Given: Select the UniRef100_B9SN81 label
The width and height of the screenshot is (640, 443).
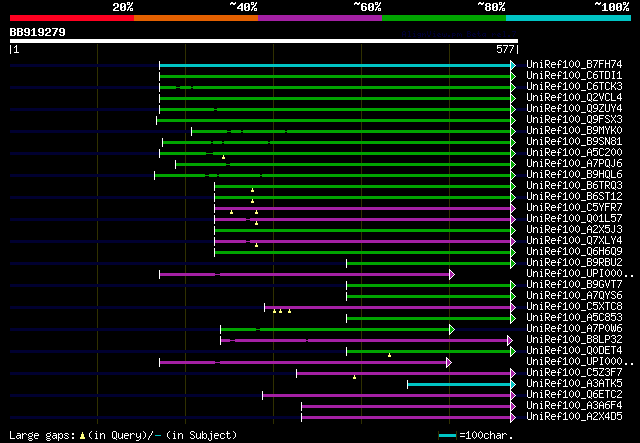Looking at the screenshot, I should click(574, 141).
